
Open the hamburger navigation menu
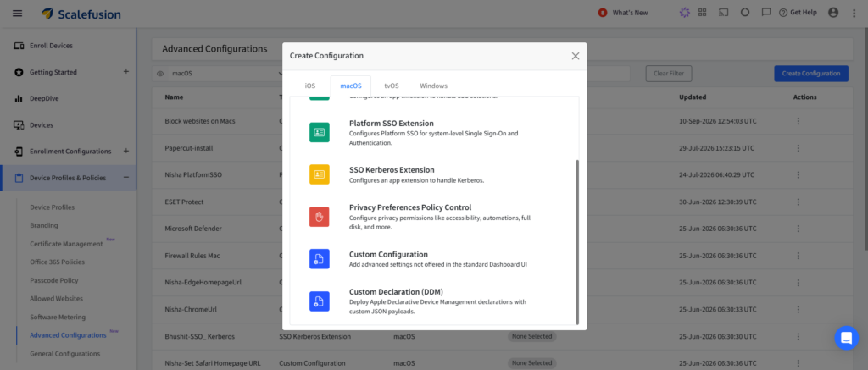pos(18,14)
